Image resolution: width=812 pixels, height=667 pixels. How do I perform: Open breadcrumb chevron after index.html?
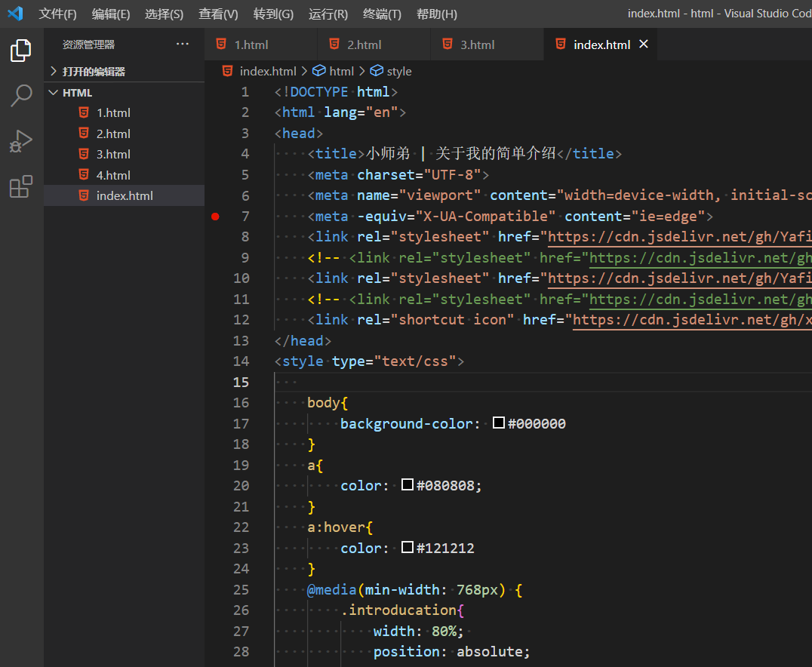tap(305, 71)
